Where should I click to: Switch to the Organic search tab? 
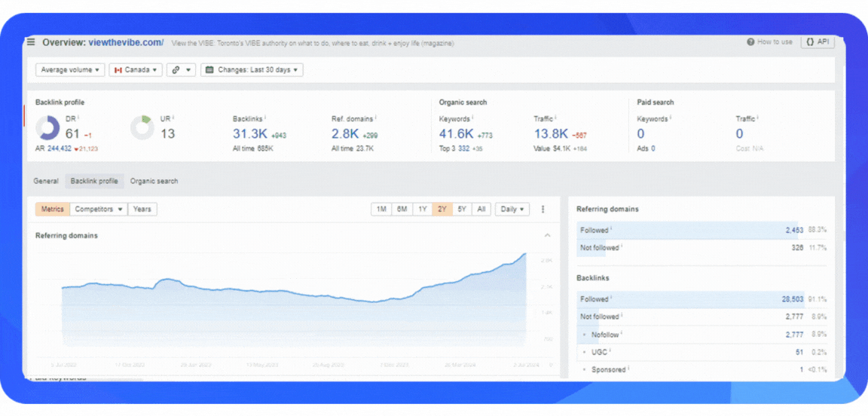154,181
